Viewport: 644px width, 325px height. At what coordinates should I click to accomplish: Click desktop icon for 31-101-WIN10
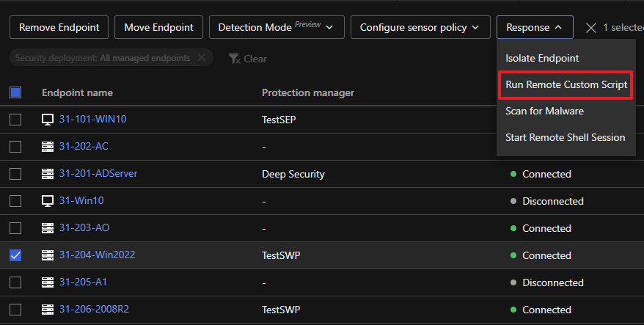48,119
